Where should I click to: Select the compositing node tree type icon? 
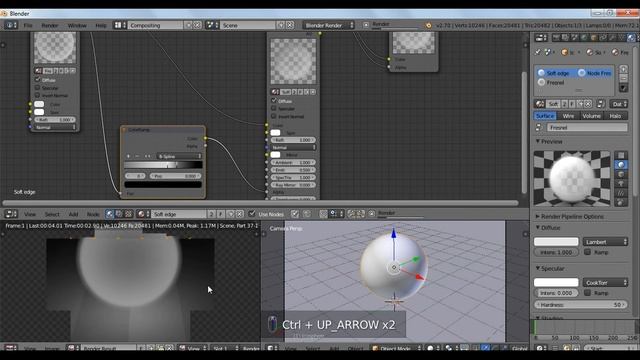pyautogui.click(x=119, y=214)
